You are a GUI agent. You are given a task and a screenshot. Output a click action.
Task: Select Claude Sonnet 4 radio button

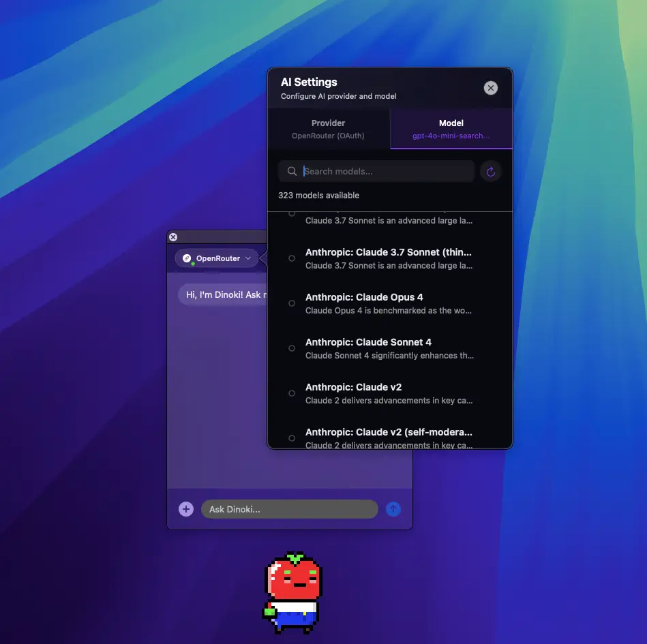292,348
